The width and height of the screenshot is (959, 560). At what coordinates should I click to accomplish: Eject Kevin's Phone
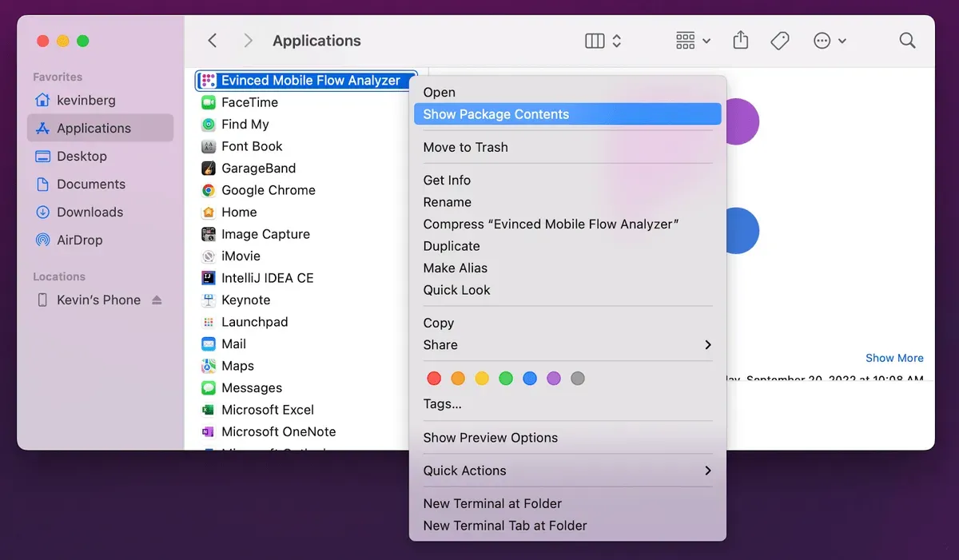click(157, 300)
